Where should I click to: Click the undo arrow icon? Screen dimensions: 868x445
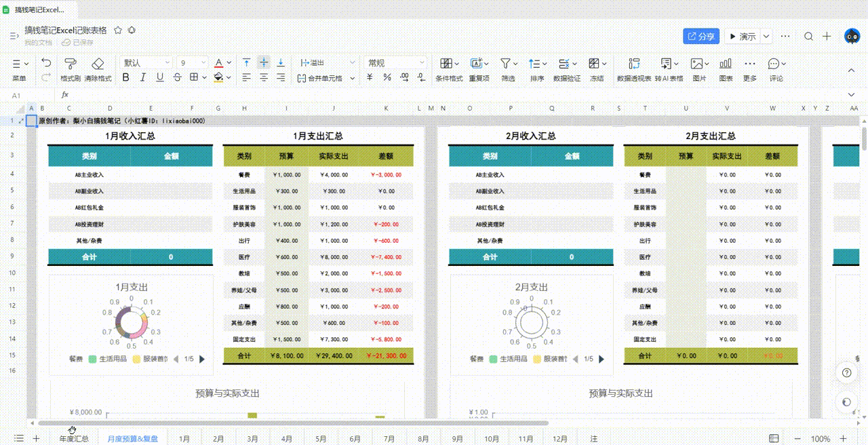coord(46,62)
